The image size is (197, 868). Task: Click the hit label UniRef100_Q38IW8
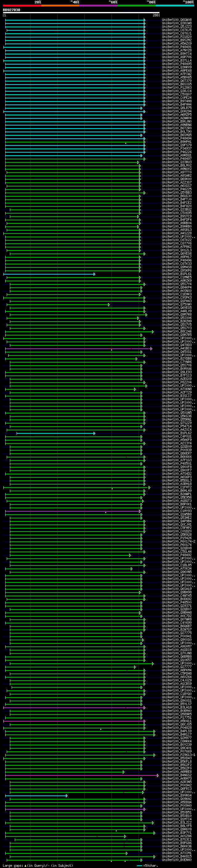(177, 24)
